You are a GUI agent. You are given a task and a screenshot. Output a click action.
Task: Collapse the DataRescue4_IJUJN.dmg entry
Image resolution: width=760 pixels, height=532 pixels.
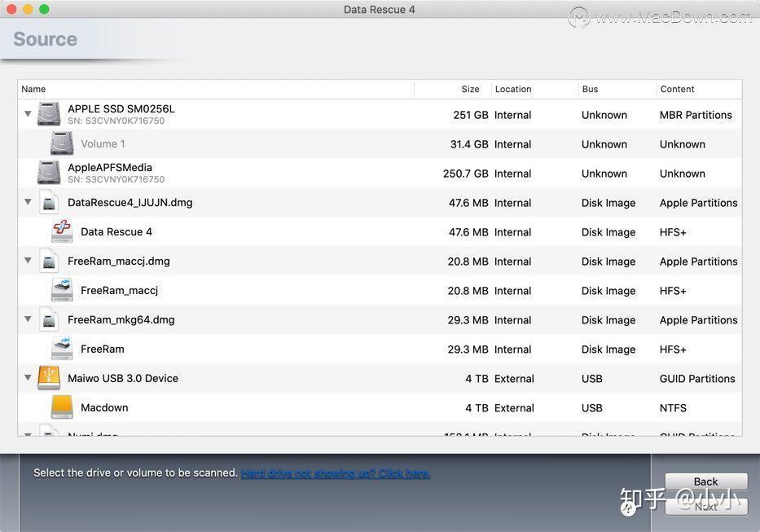pos(28,202)
